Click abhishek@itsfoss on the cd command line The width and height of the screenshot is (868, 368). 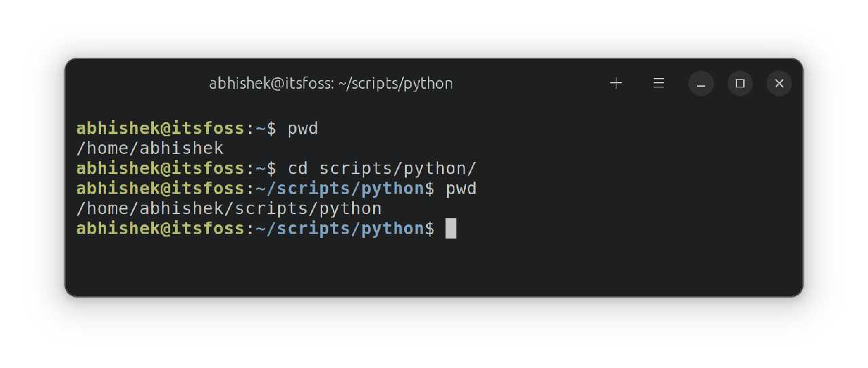click(161, 168)
